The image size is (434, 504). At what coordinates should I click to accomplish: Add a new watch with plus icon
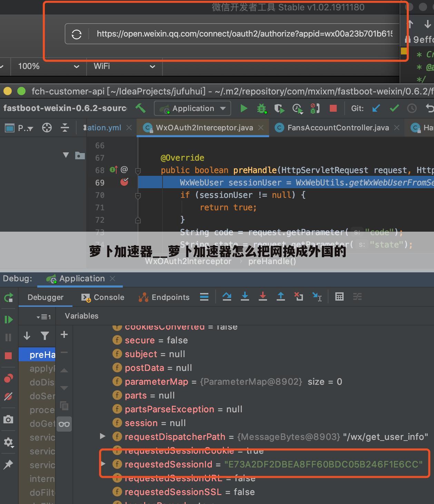point(64,334)
